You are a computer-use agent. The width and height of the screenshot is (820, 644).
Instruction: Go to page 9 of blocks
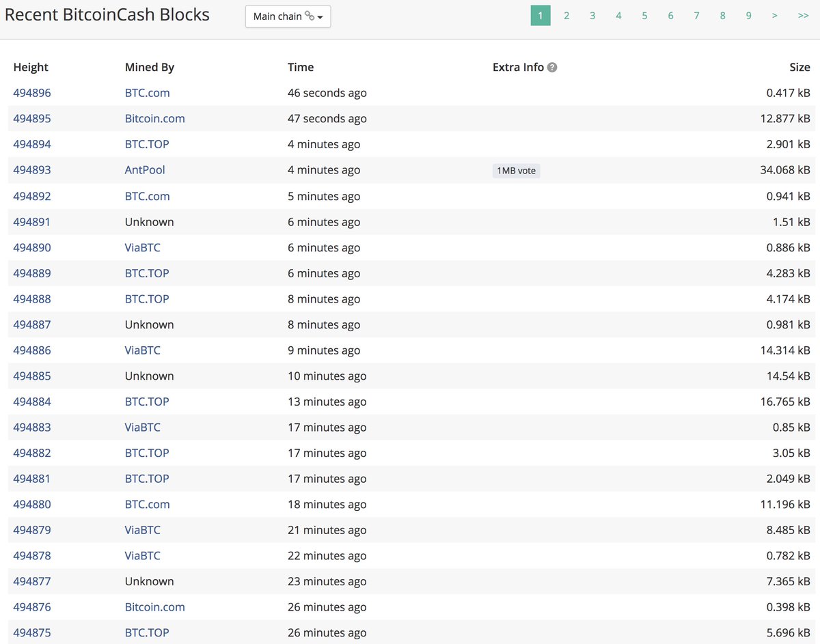748,16
